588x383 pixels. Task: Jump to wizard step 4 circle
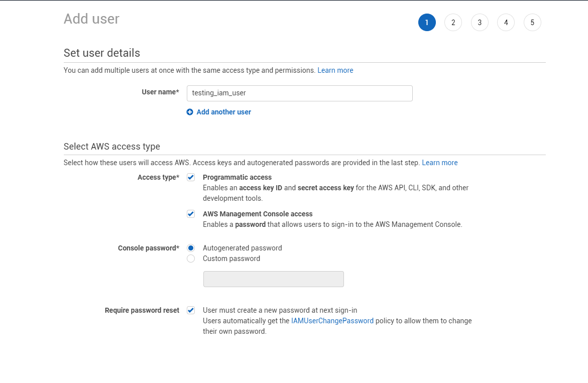506,23
